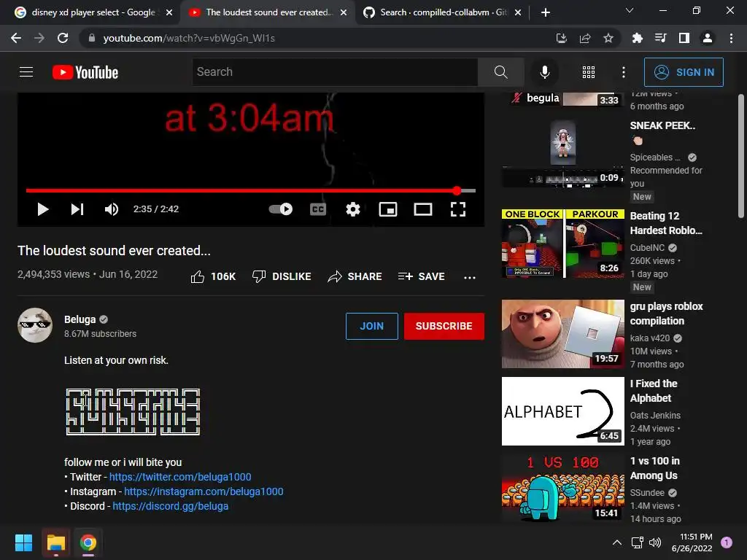Viewport: 747px width, 560px height.
Task: Open the Beluga channel avatar
Action: [35, 325]
